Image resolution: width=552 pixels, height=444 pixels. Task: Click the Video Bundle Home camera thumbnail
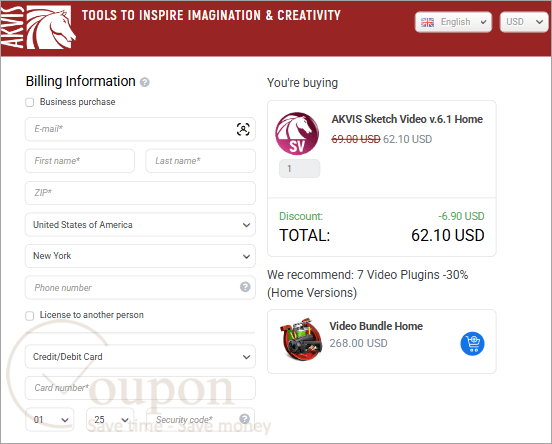301,339
